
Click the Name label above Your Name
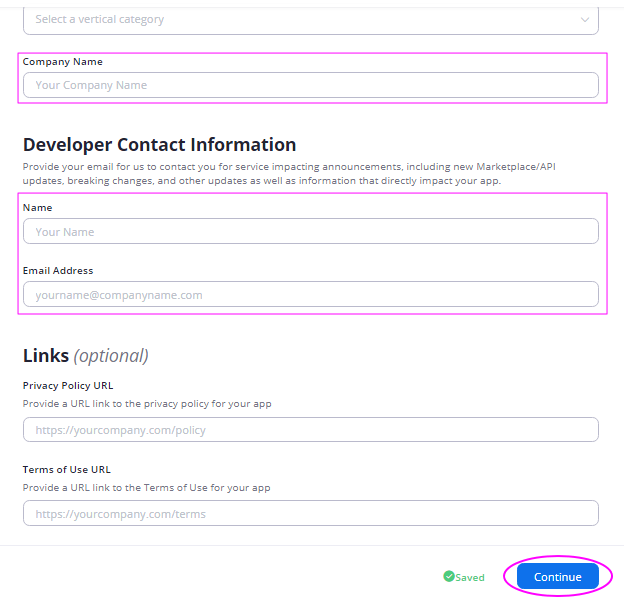point(37,208)
